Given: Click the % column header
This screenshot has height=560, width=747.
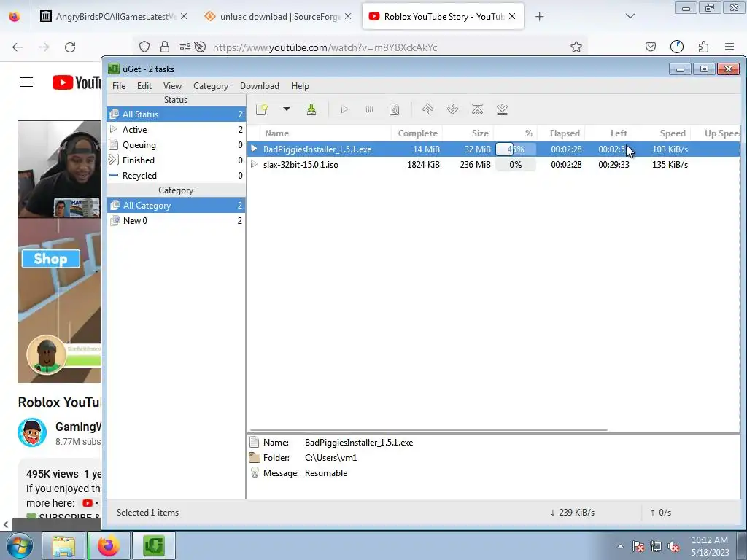Looking at the screenshot, I should (516, 133).
